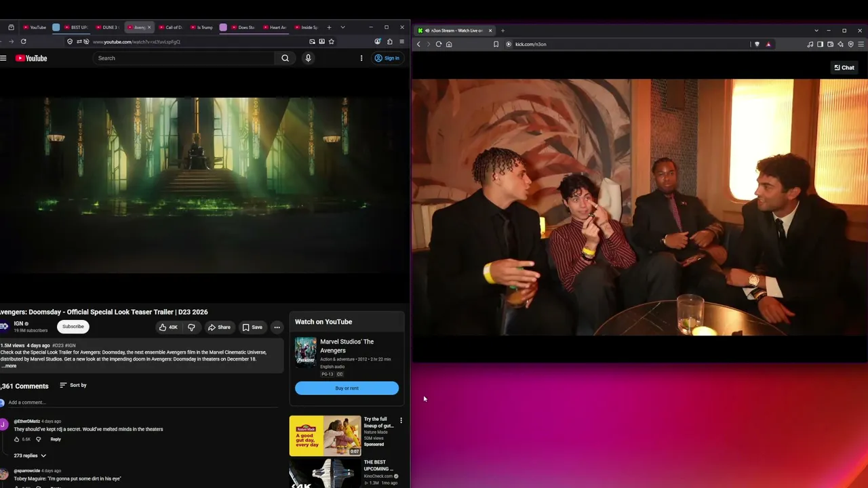
Task: Open the comments Sort by dropdown
Action: 73,385
